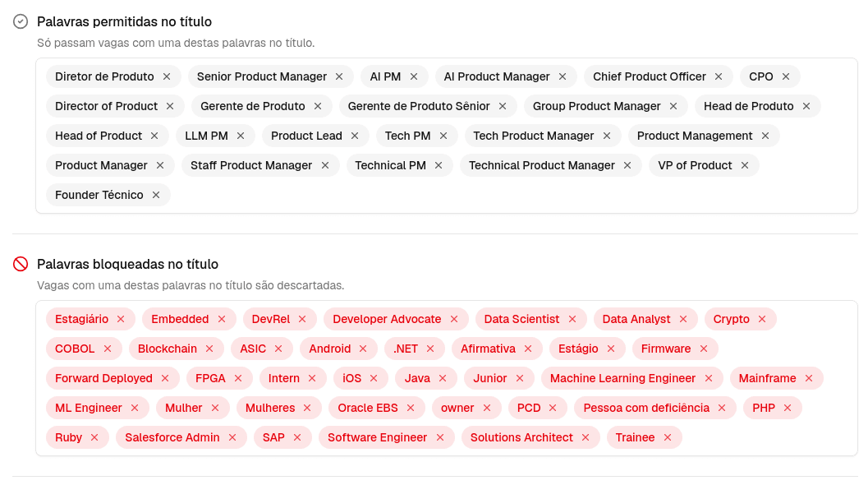This screenshot has width=868, height=485.
Task: Delete the Head de Produto tag
Action: tap(806, 106)
